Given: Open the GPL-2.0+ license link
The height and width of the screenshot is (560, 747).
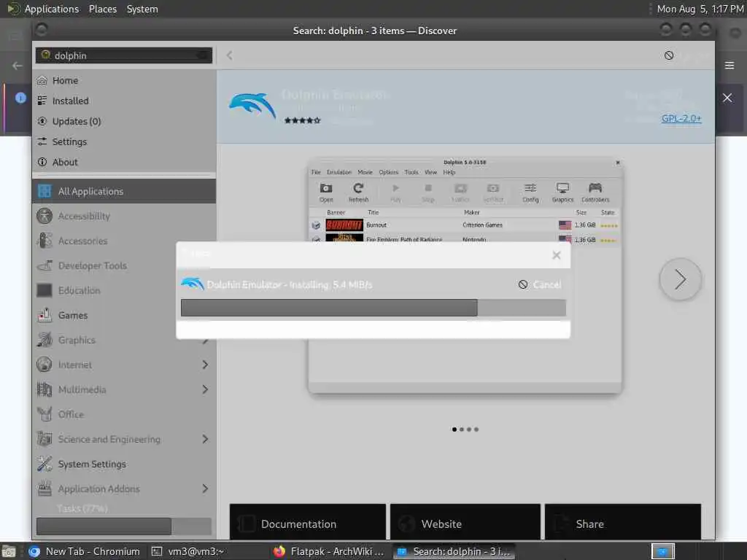Looking at the screenshot, I should (681, 119).
